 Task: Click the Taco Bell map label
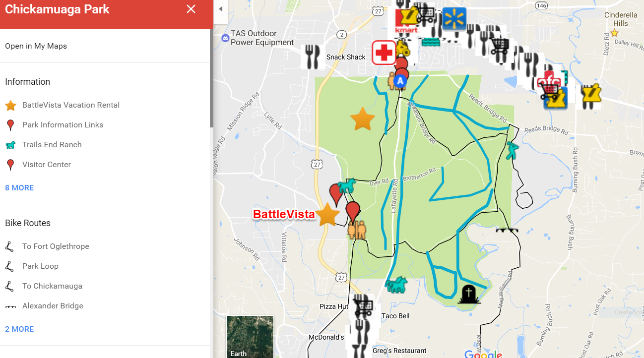[x=395, y=316]
